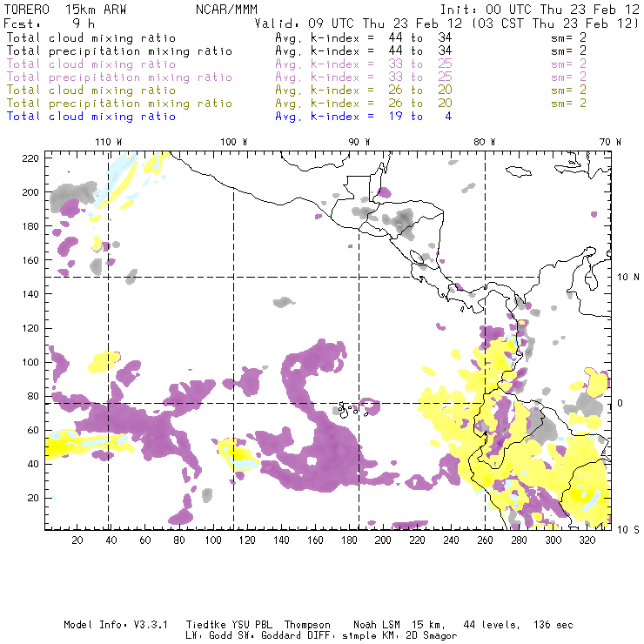Click the 'LW: Godd' text

209,636
